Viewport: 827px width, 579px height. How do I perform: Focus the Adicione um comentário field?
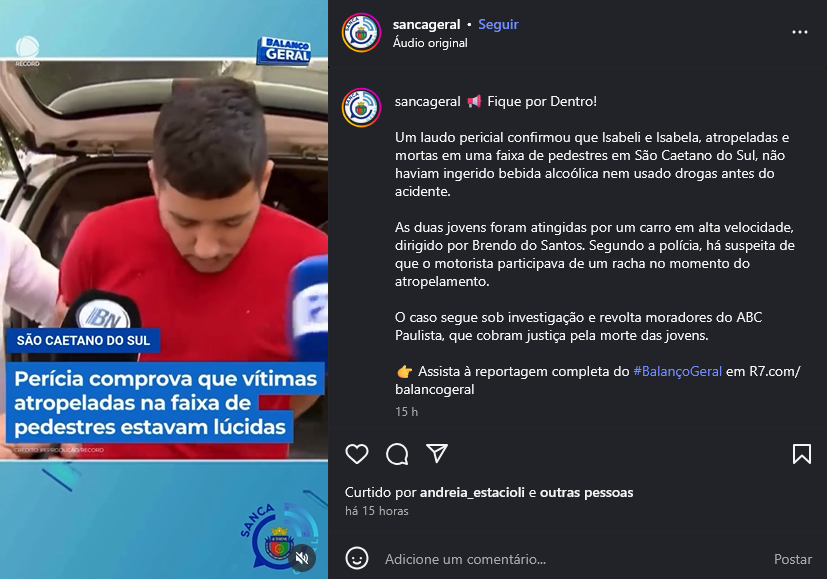click(571, 559)
